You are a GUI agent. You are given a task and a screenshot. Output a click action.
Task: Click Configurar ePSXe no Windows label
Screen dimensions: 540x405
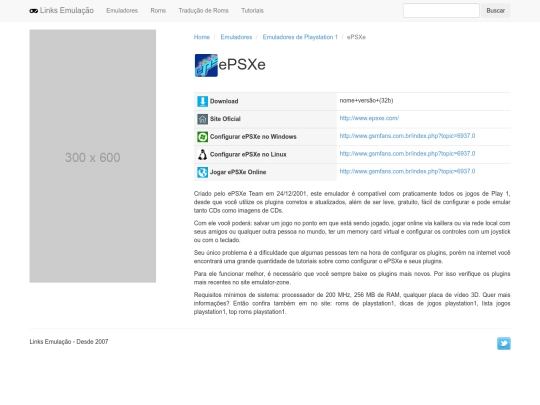coord(253,137)
